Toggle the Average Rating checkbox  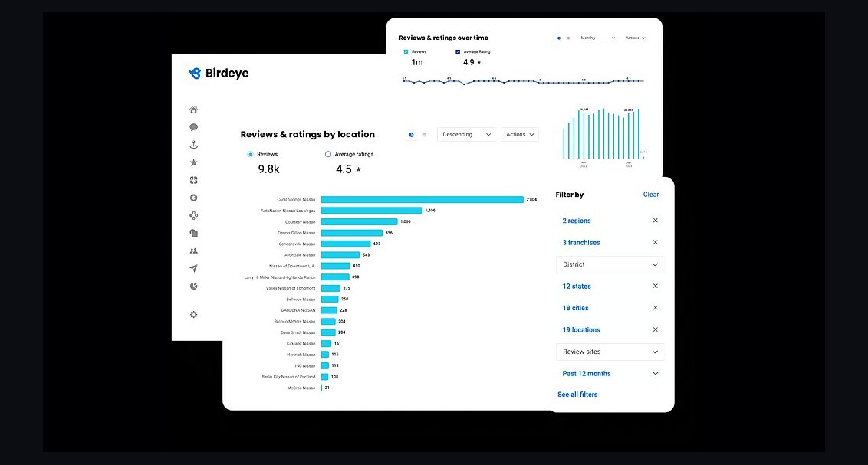point(458,51)
